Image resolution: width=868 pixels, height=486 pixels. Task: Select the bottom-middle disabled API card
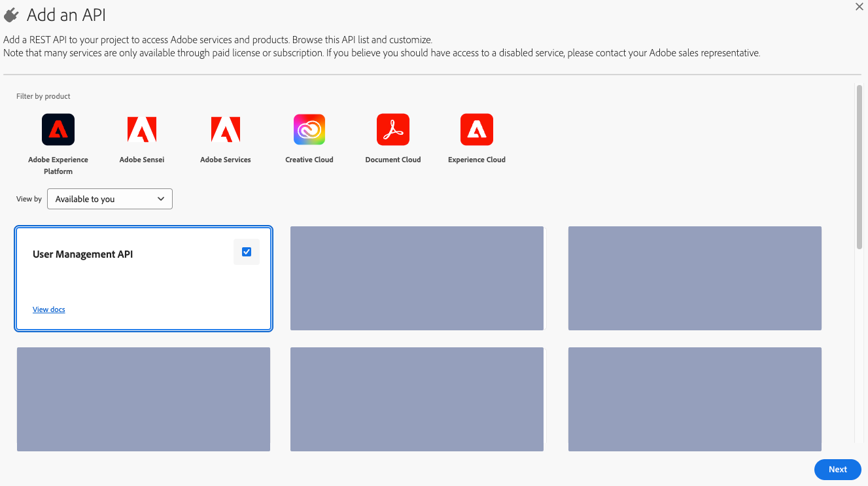click(417, 399)
